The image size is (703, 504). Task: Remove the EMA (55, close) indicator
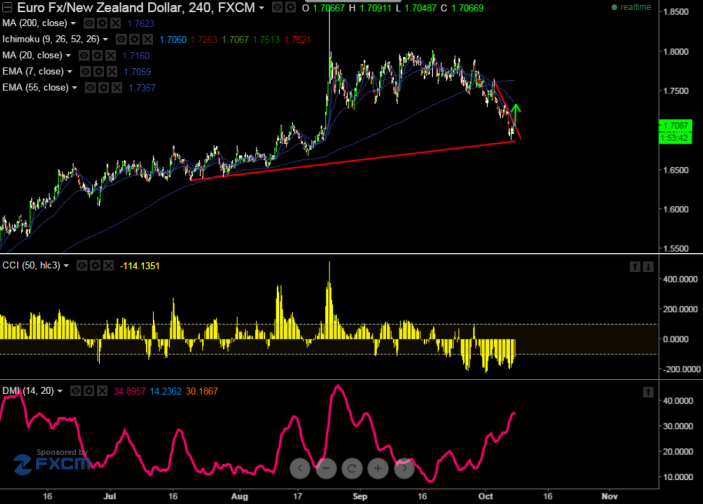(117, 88)
